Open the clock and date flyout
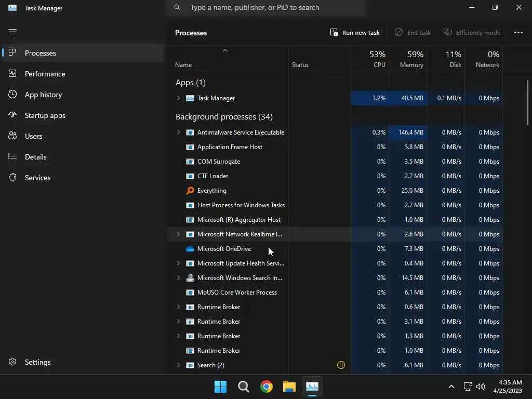532x399 pixels. (508, 387)
